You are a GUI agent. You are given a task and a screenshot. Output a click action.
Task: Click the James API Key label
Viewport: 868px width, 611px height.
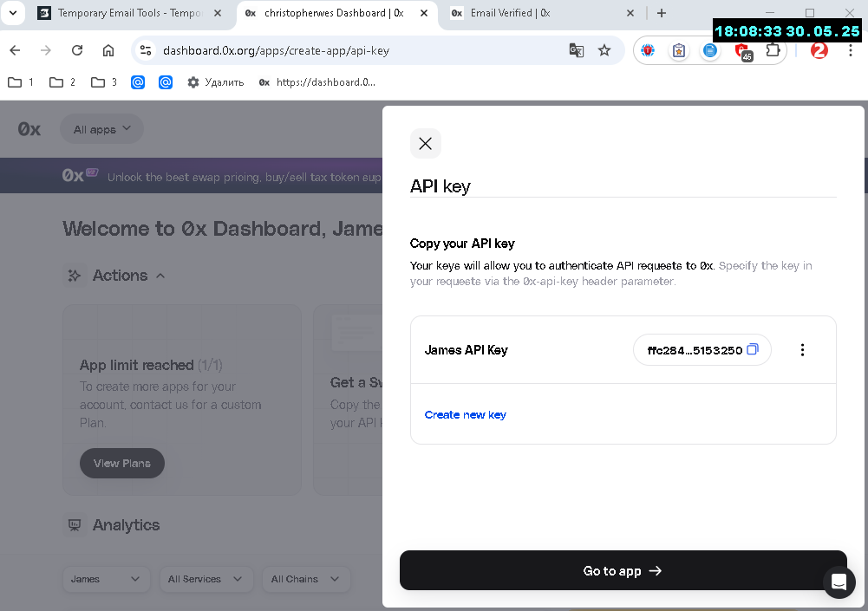point(467,350)
